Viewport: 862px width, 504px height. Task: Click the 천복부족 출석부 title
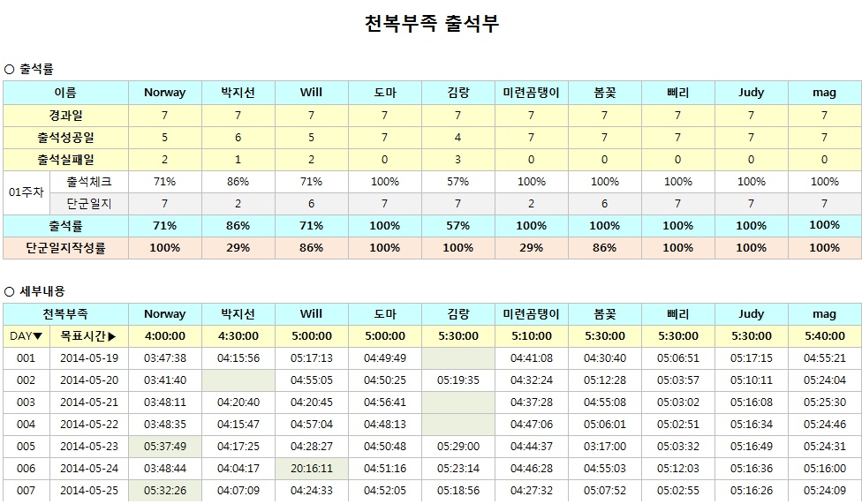pyautogui.click(x=431, y=24)
